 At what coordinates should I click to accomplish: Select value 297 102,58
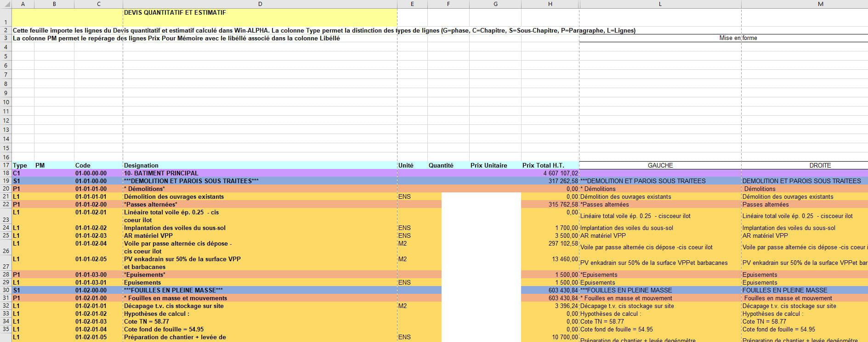tap(550, 247)
